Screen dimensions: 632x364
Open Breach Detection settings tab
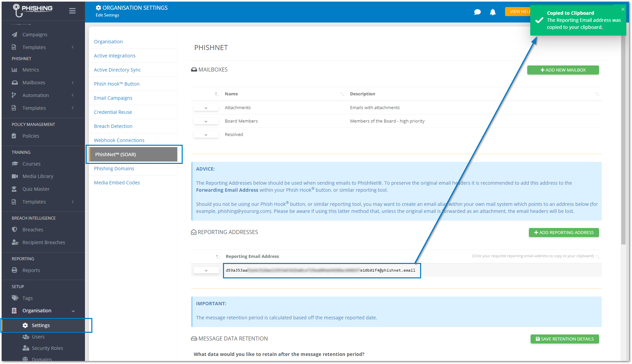click(113, 126)
